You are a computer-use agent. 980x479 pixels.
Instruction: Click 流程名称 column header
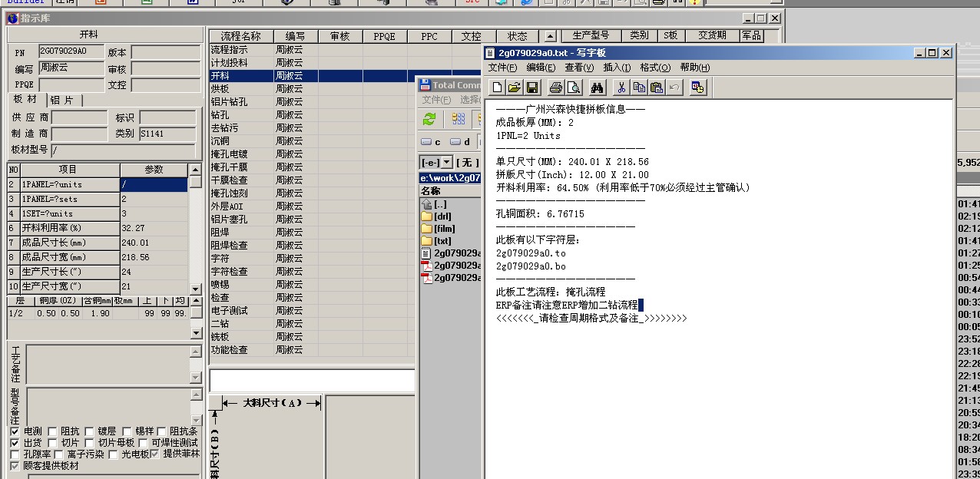pyautogui.click(x=241, y=36)
